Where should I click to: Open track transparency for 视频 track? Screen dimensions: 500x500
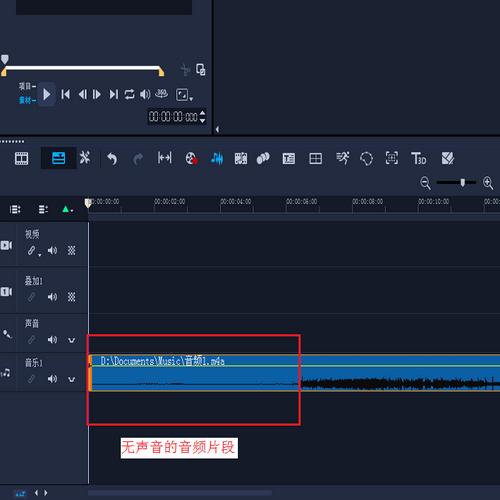tap(71, 250)
